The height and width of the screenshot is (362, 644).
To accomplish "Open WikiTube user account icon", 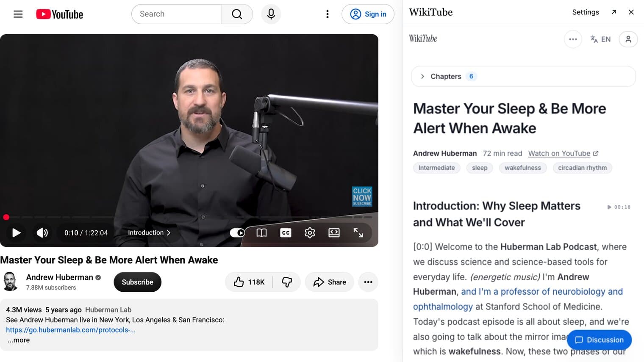I will [628, 39].
